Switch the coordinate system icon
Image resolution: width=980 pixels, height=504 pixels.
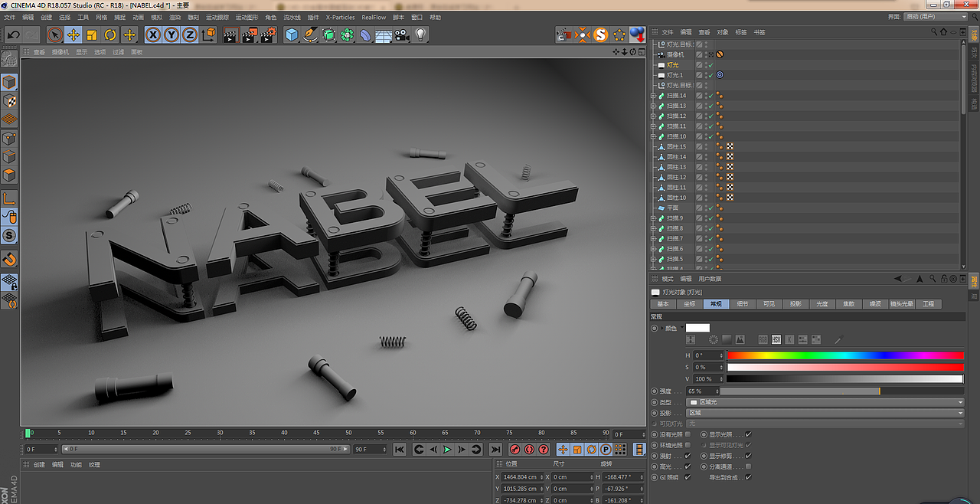208,34
